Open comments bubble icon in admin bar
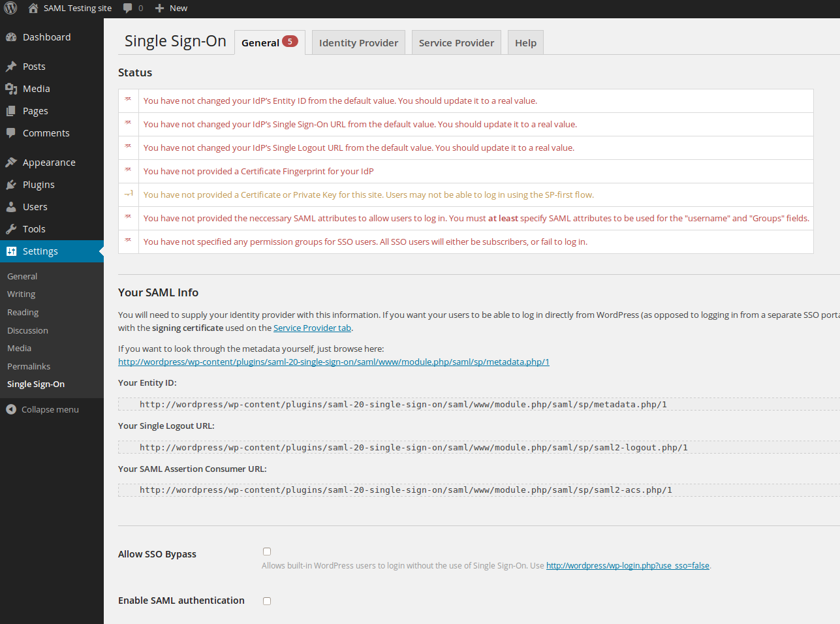Viewport: 840px width, 624px height. tap(128, 8)
